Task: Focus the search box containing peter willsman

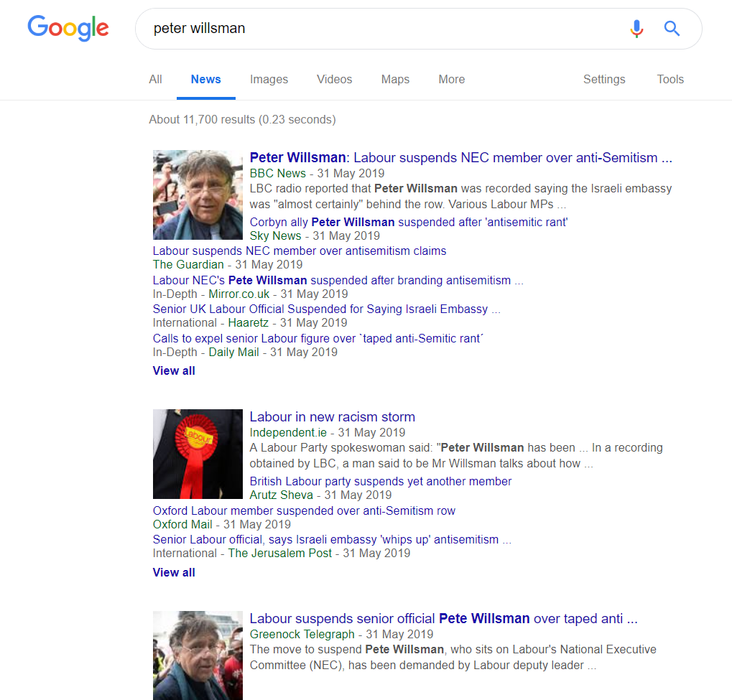Action: tap(418, 29)
